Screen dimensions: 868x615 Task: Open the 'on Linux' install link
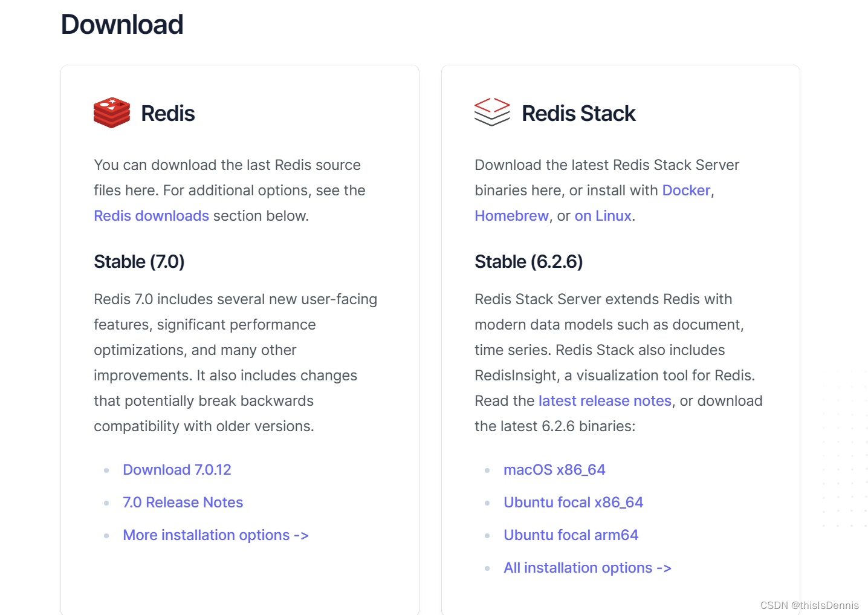603,216
